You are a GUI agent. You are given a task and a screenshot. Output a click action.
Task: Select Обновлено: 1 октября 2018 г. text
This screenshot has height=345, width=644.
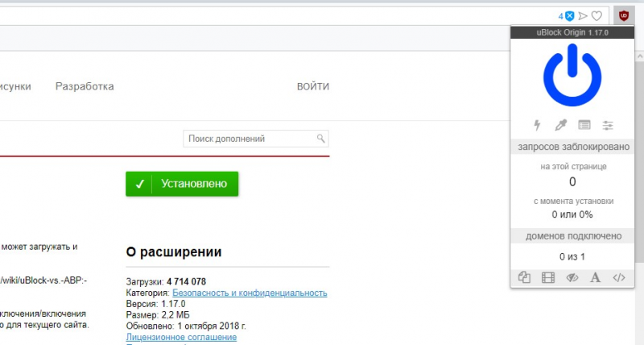point(186,326)
